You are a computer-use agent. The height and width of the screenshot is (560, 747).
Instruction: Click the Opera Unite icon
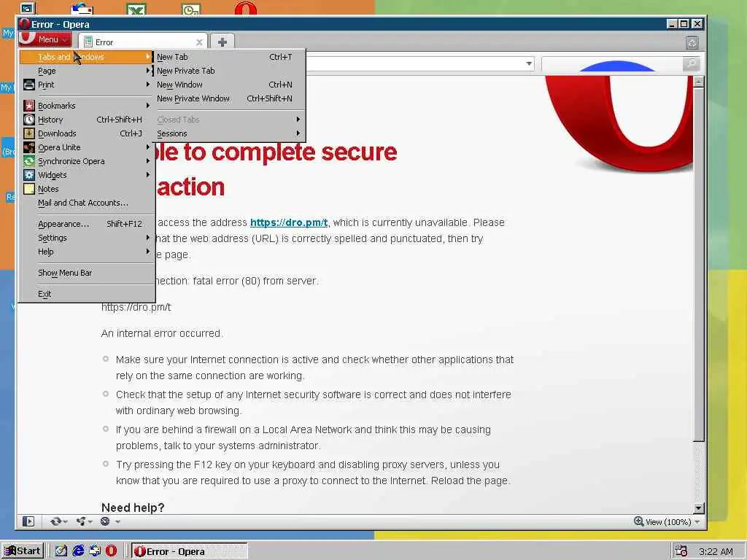(x=29, y=147)
